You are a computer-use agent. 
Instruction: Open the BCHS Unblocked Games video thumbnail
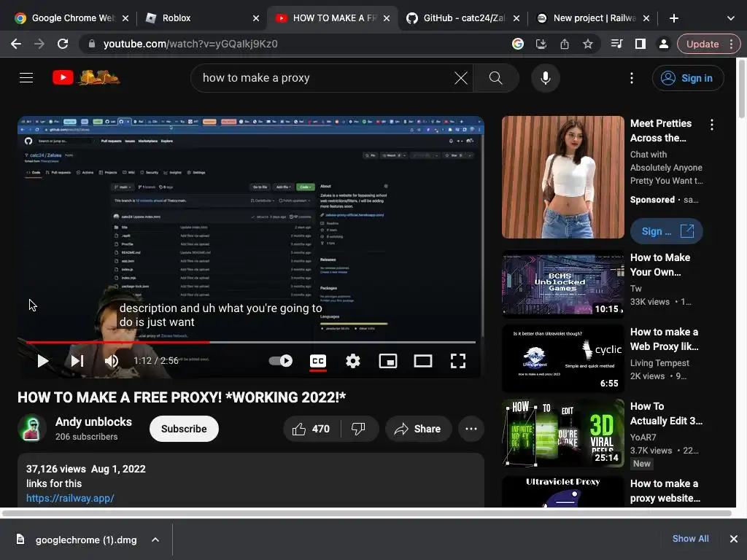pyautogui.click(x=563, y=284)
